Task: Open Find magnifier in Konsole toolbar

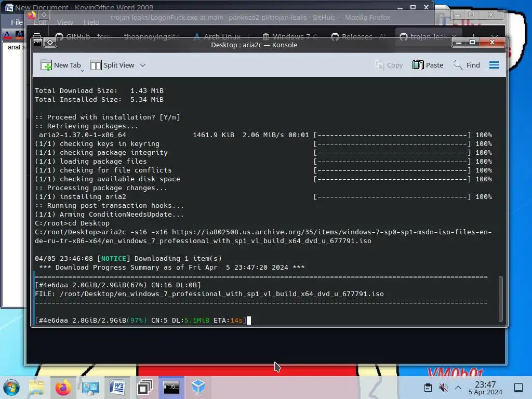Action: tap(458, 64)
